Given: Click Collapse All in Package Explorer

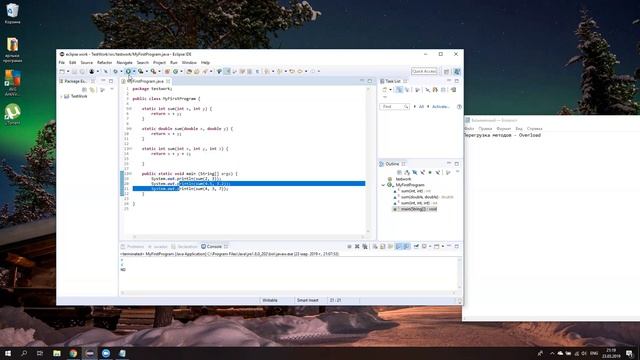Looking at the screenshot, I should click(x=84, y=90).
